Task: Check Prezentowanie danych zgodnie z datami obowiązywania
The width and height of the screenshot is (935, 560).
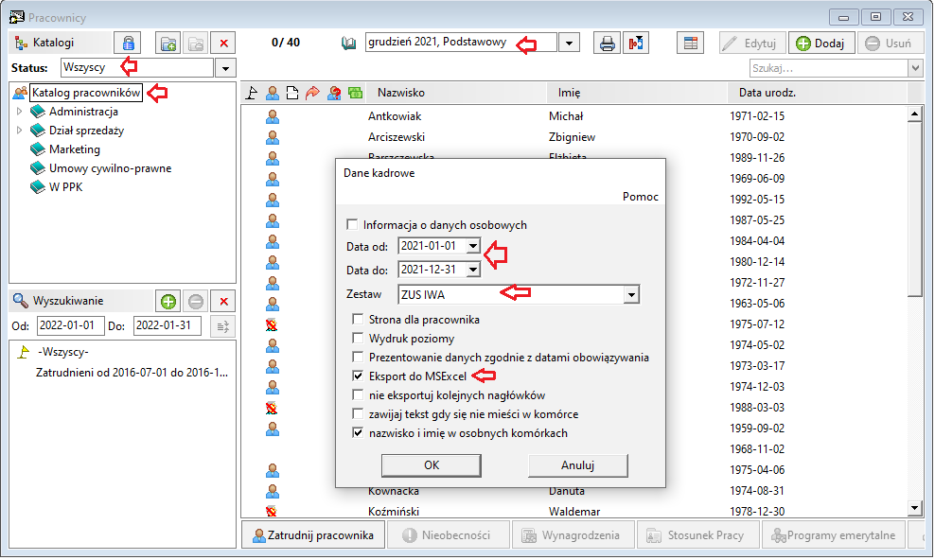Action: 358,358
